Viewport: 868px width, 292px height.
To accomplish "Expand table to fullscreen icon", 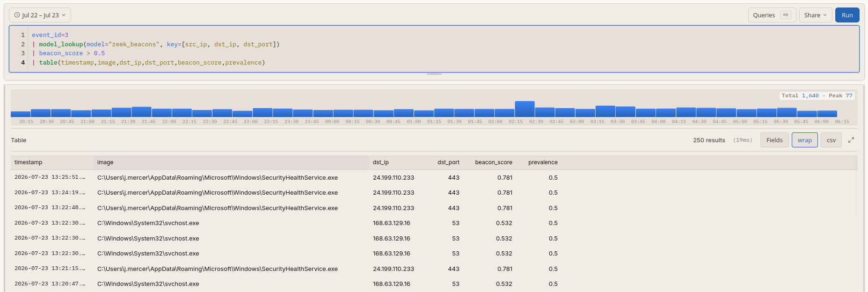I will [x=851, y=140].
